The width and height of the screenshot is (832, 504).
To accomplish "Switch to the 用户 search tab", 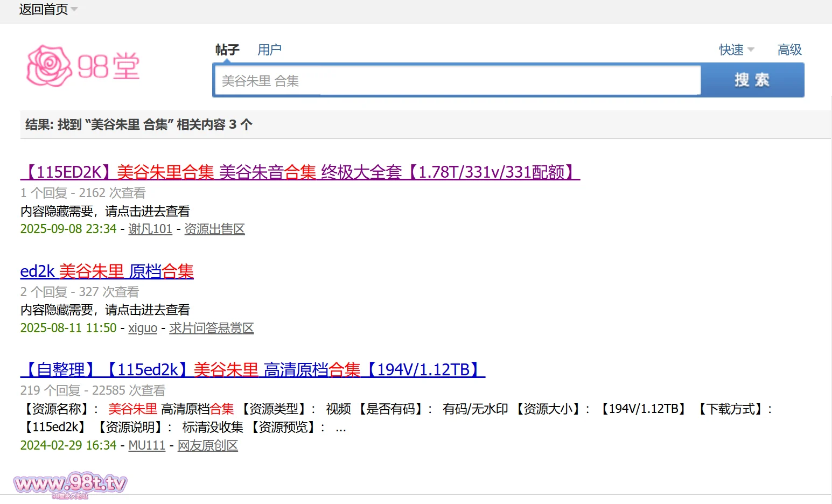I will [x=269, y=50].
